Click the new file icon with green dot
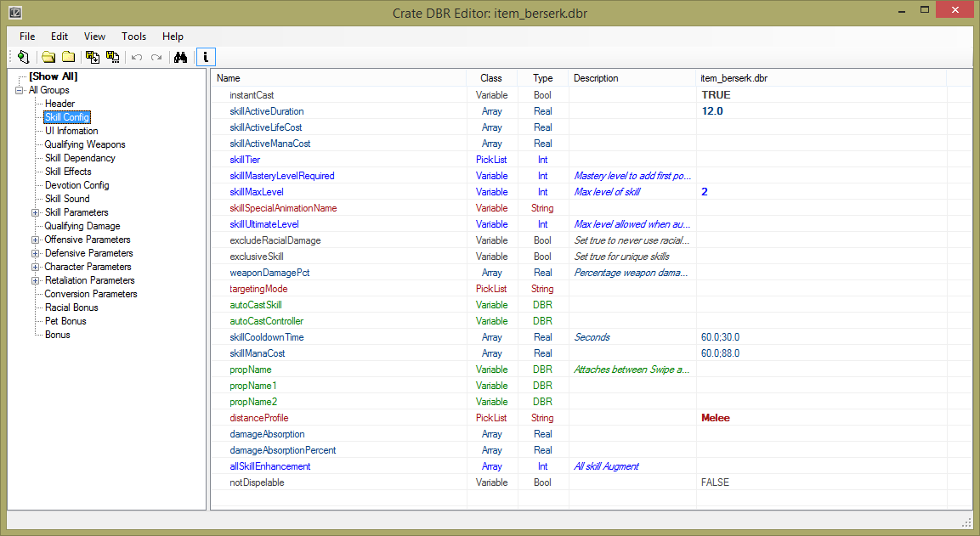980x536 pixels. (23, 57)
